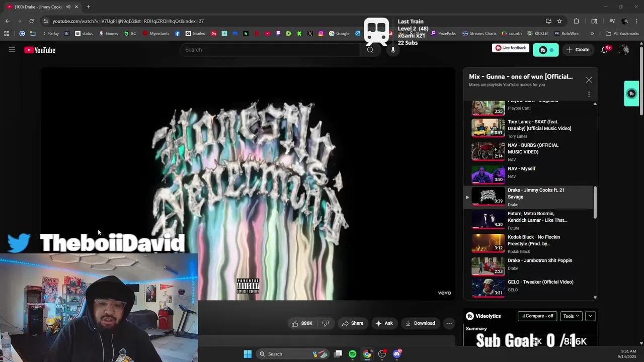Toggle Videolytics Compare off button
The image size is (644, 362).
(537, 316)
